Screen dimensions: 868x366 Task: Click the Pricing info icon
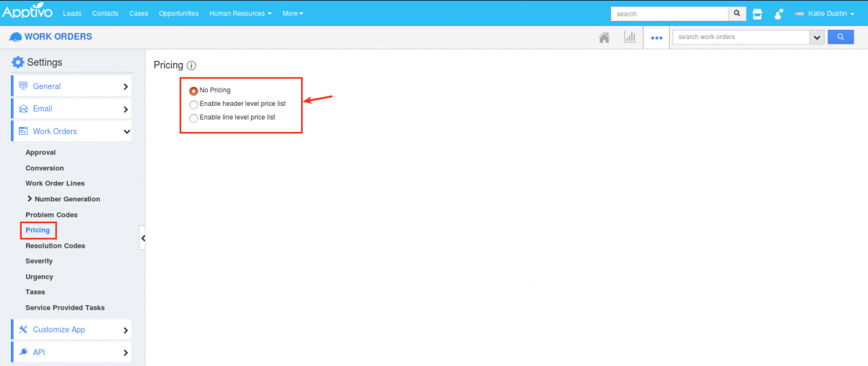[191, 65]
